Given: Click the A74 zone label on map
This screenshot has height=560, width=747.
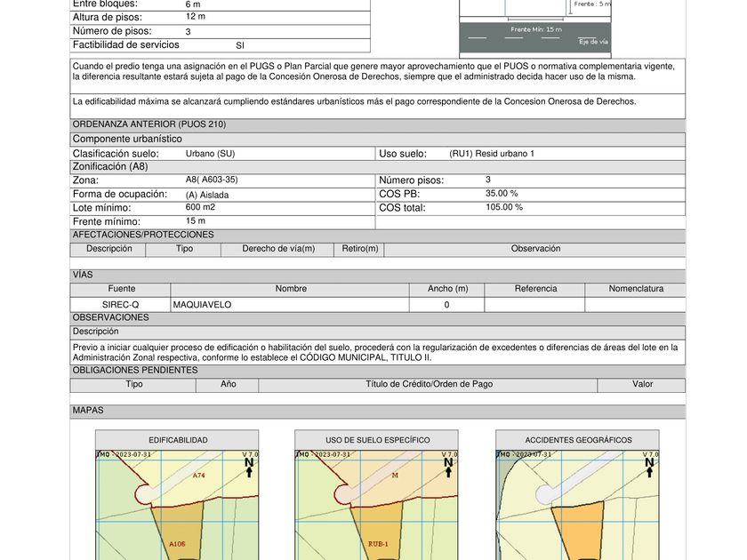Looking at the screenshot, I should (199, 476).
